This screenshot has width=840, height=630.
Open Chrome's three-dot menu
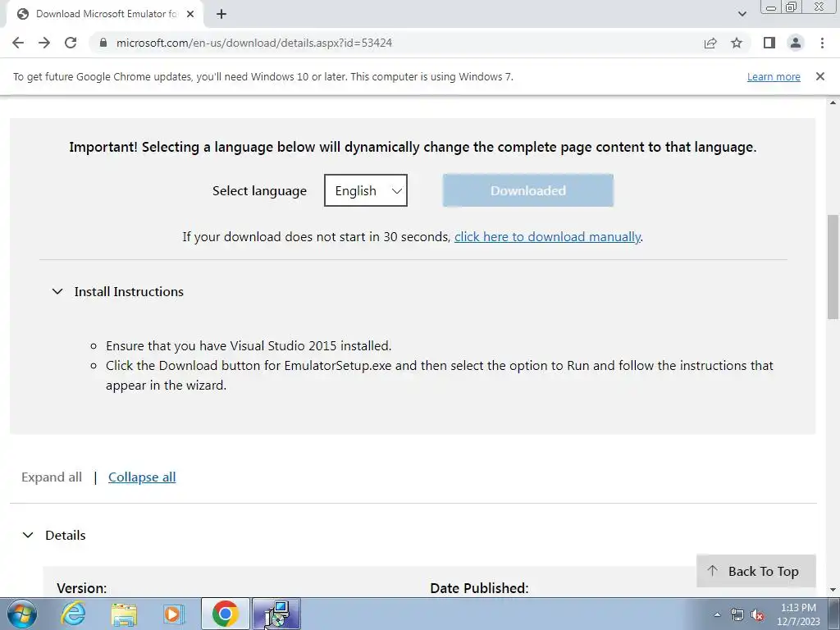(x=822, y=43)
